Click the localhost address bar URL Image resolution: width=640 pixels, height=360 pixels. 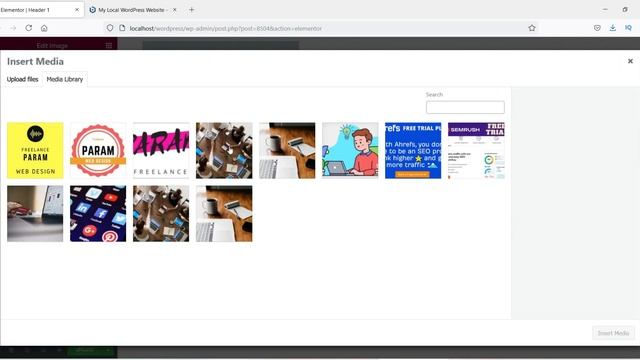pos(225,28)
